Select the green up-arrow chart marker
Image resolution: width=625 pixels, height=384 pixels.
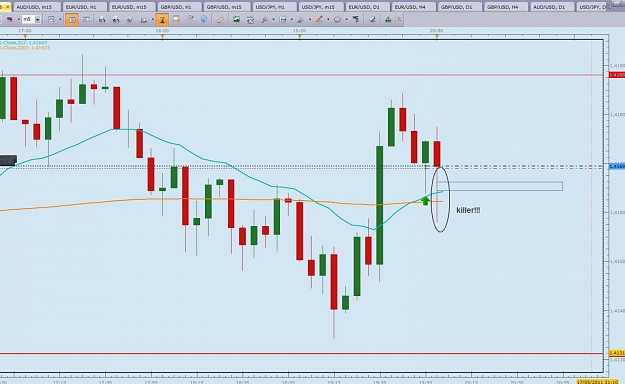tap(425, 200)
